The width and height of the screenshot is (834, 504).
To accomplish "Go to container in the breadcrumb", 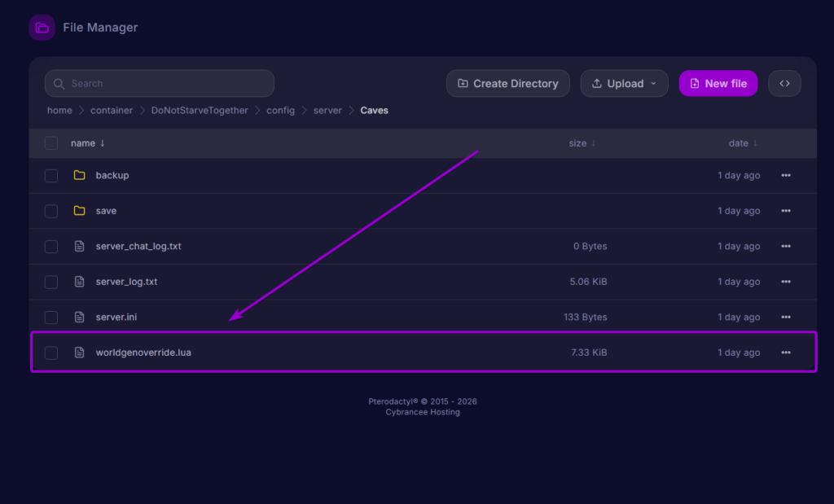I will point(112,111).
